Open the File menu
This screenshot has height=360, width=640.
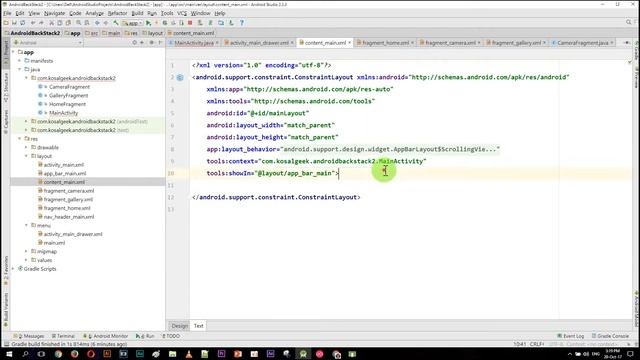click(x=7, y=13)
